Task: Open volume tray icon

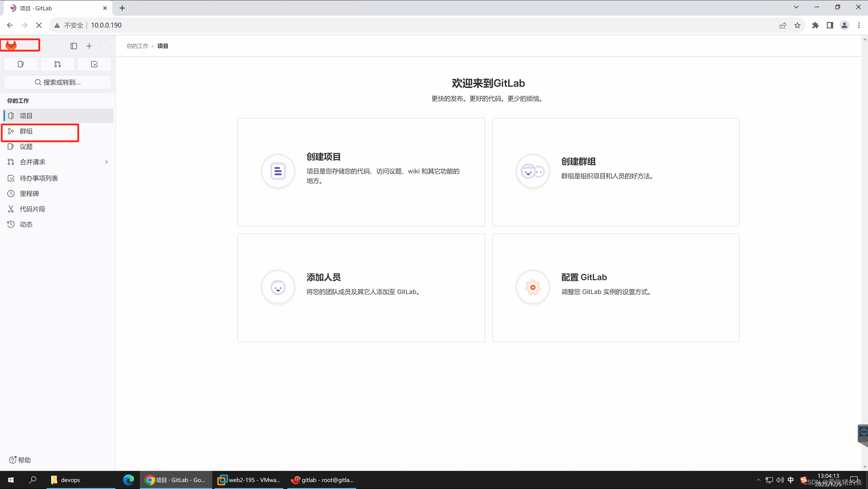Action: 780,480
